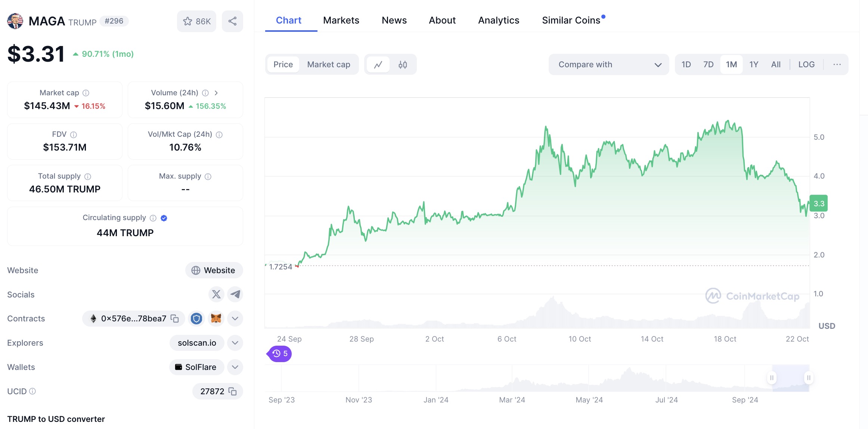Click the current price label 3.3 on chart
Image resolution: width=868 pixels, height=429 pixels.
tap(819, 203)
